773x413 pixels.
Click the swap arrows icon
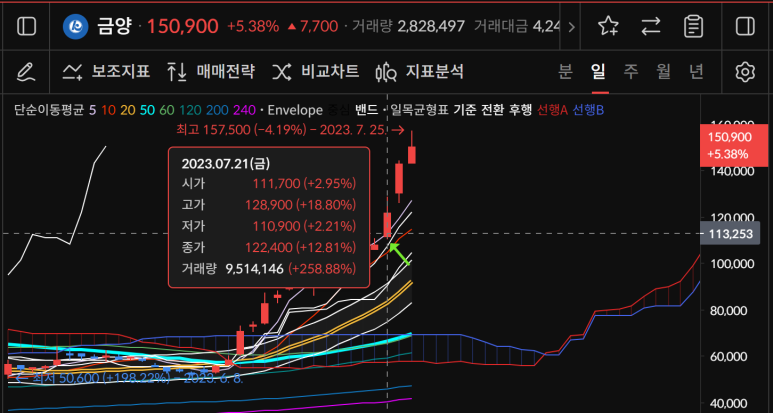(x=651, y=26)
